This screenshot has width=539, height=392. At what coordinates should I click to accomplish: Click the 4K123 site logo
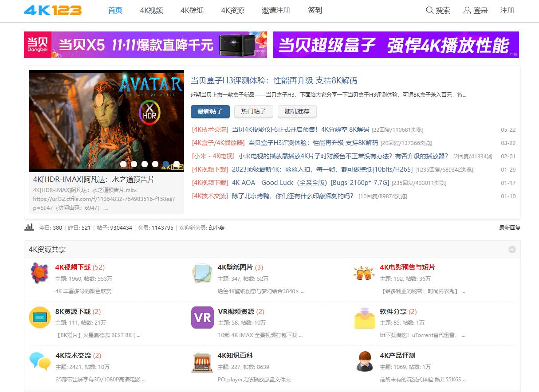pos(53,11)
